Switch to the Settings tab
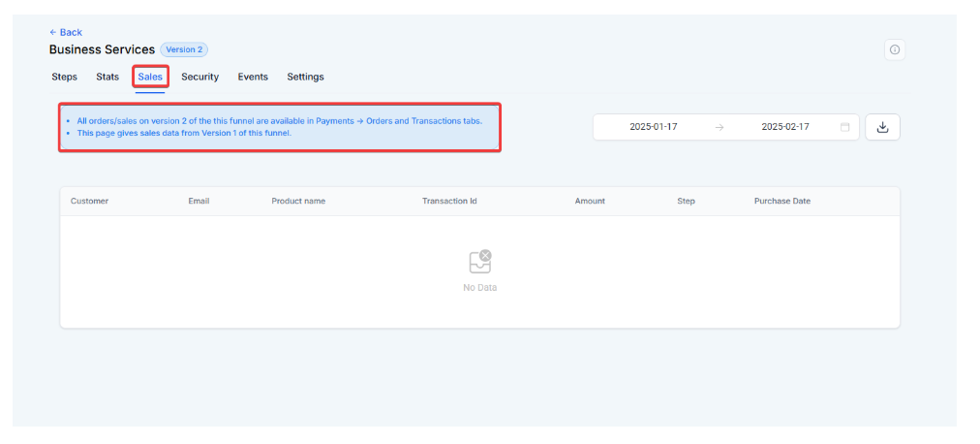Image resolution: width=980 pixels, height=444 pixels. 305,77
